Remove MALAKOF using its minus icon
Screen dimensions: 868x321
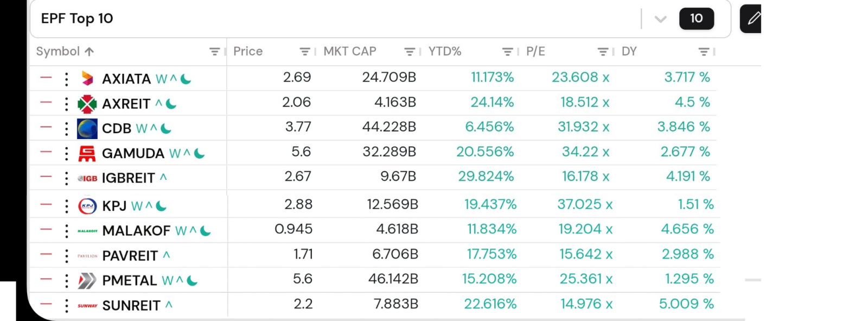(46, 230)
